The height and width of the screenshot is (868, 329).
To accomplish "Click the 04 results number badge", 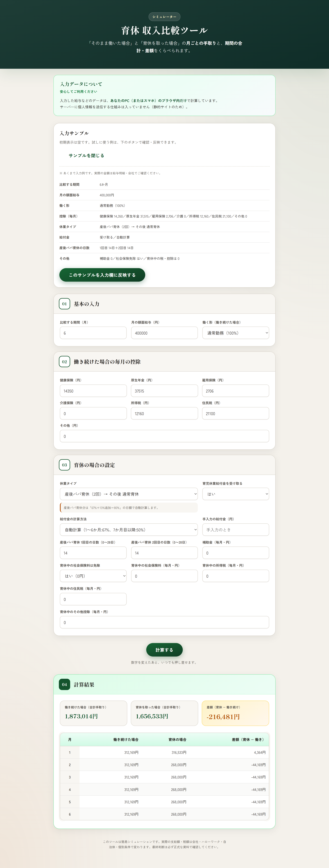I will pyautogui.click(x=64, y=684).
